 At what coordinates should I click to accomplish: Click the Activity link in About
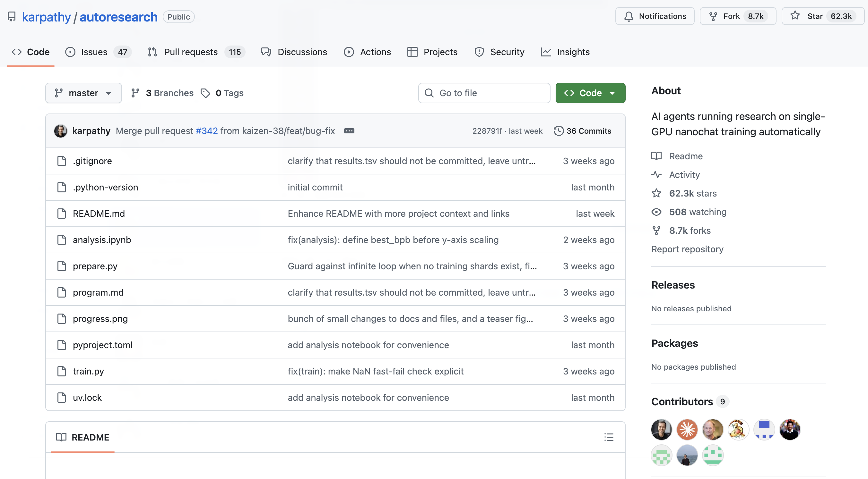pos(684,175)
